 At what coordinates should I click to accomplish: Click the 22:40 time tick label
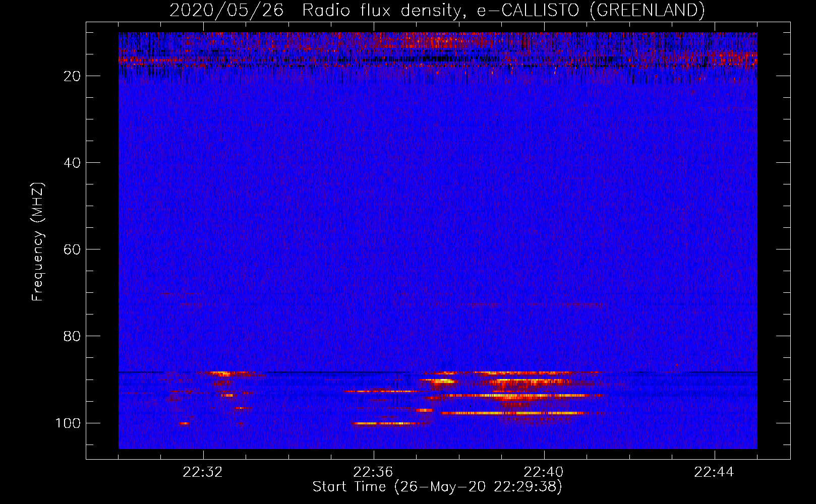coord(544,472)
